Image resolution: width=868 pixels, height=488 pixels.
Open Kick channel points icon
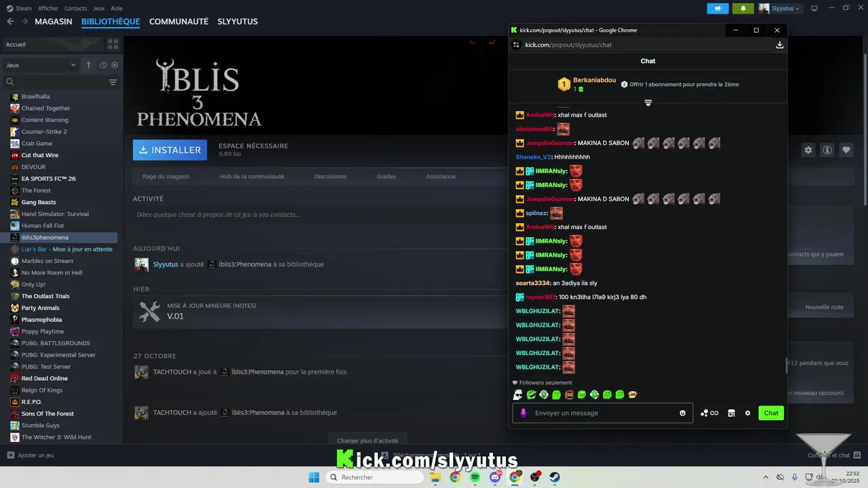[709, 413]
